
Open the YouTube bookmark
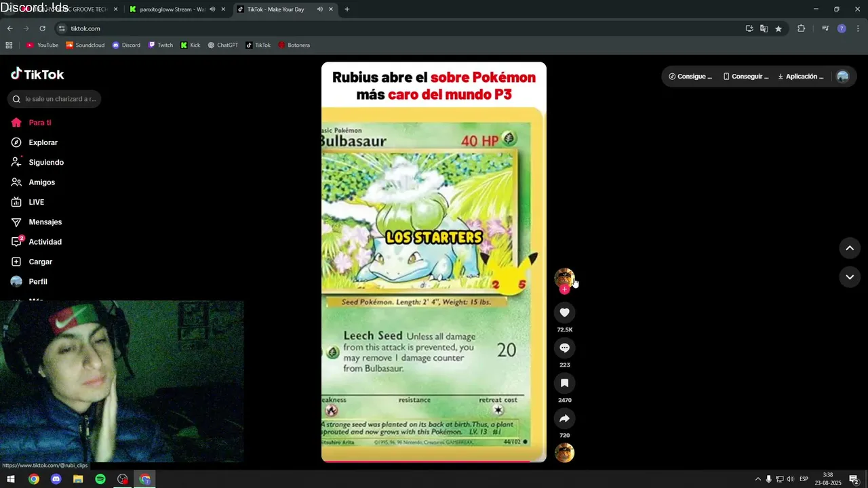[x=43, y=45]
